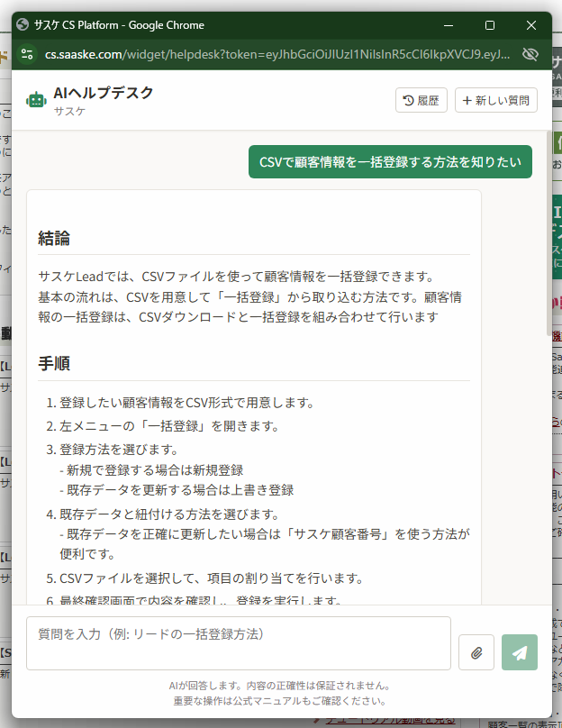This screenshot has width=562, height=728.
Task: Click the globe icon in Chrome title bar
Action: click(x=23, y=24)
